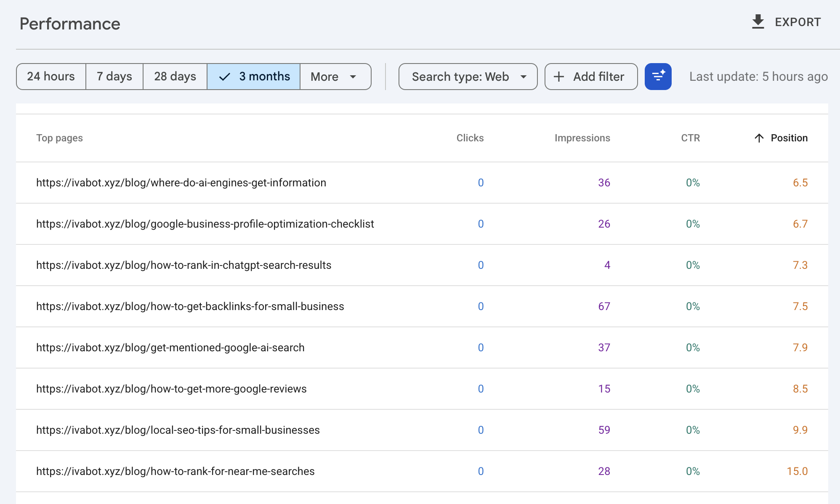This screenshot has width=840, height=504.
Task: Click the impressions value 15
Action: pyautogui.click(x=604, y=389)
